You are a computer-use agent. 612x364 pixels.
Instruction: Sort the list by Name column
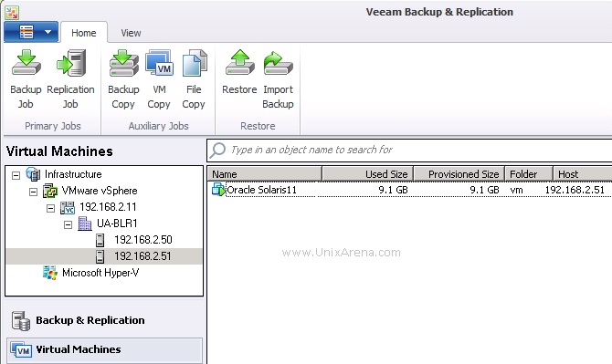click(265, 174)
